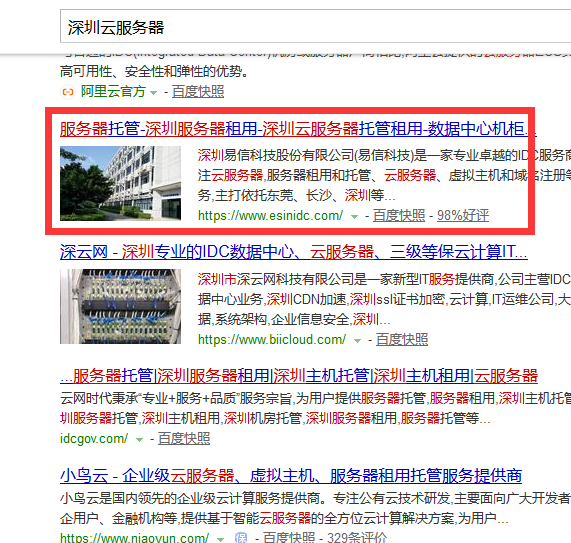
Task: Click snippet text 云网时代秉承"专业+服务+品质"
Action: tap(176, 398)
